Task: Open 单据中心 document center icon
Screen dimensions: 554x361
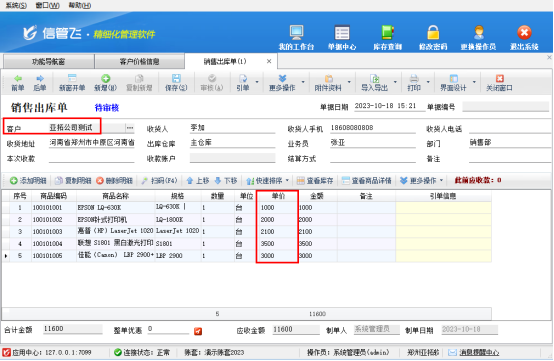Action: coord(342,32)
